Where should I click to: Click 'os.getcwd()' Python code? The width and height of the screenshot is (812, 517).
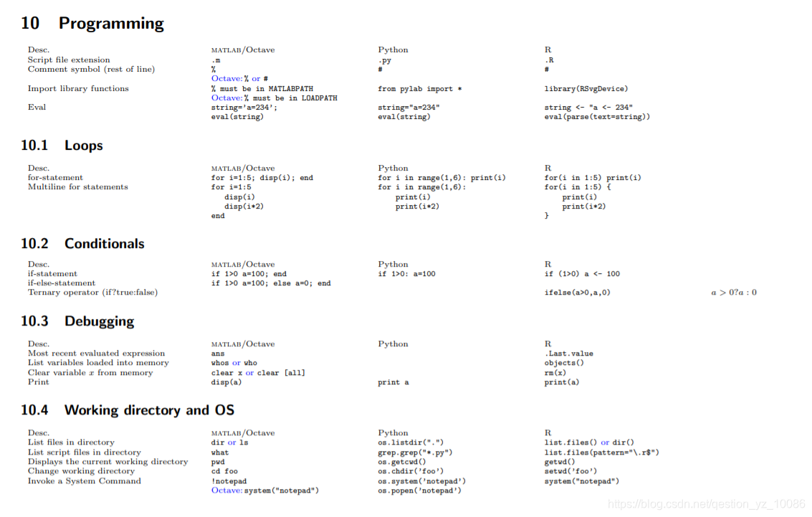[402, 462]
